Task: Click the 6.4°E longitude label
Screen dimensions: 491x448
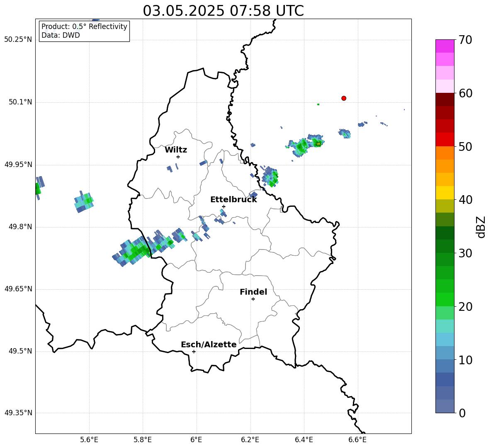Action: click(x=304, y=440)
